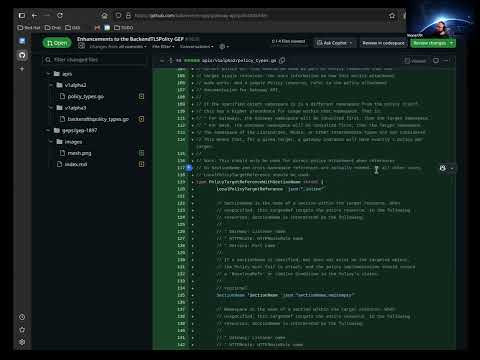This screenshot has height=360, width=480.
Task: Open the Ask Copilot dropdown arrow
Action: (x=351, y=43)
